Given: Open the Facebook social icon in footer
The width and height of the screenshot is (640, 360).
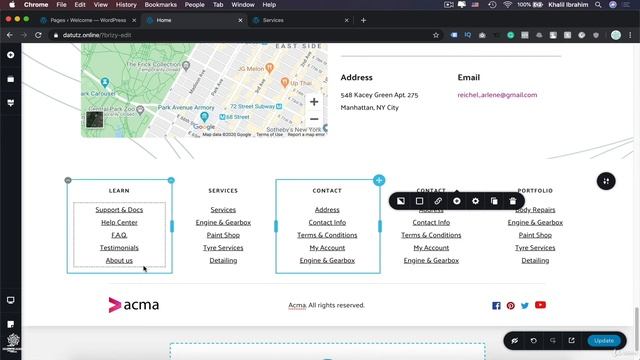Looking at the screenshot, I should [496, 305].
